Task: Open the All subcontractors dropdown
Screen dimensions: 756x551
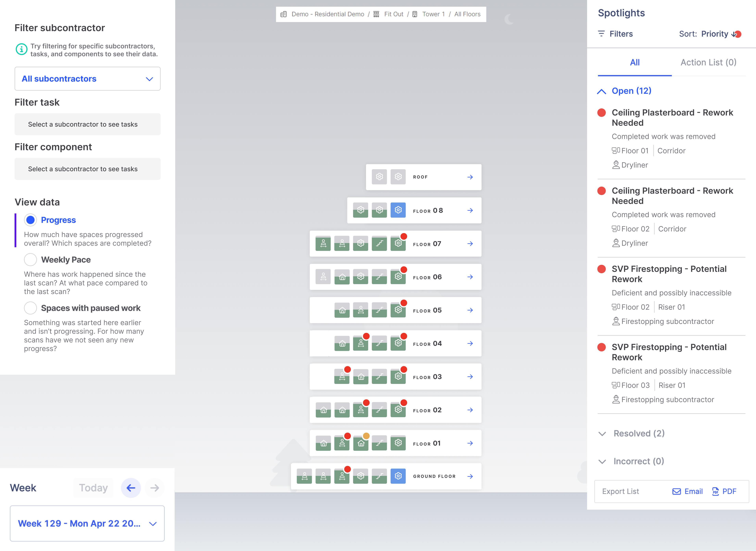Action: (87, 79)
